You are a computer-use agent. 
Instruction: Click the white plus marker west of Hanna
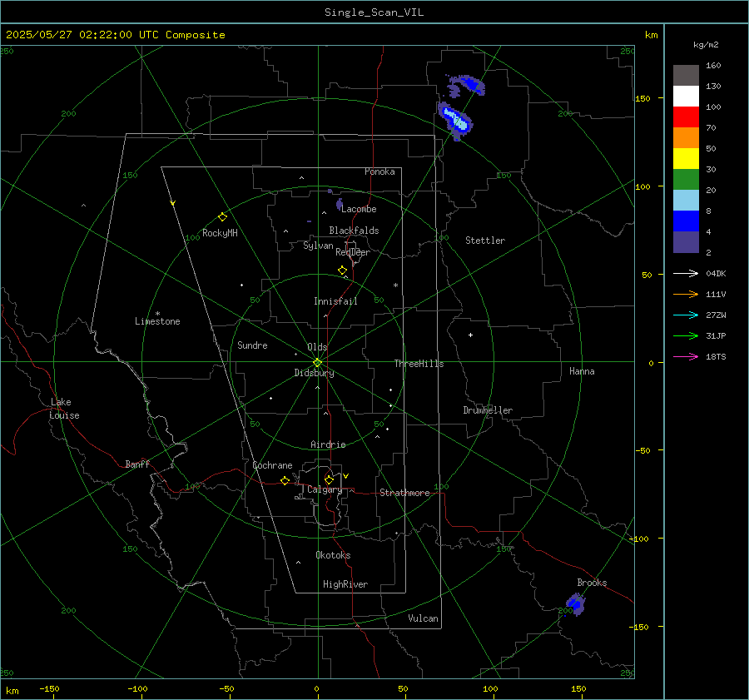470,335
